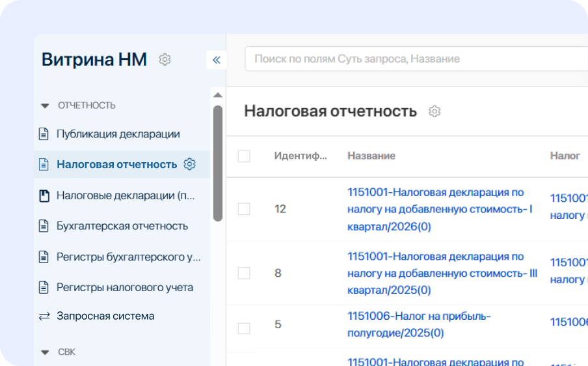Screen dimensions: 588x366
Task: Click document icon of Бухгалтерская отчетность
Action: pyautogui.click(x=44, y=226)
